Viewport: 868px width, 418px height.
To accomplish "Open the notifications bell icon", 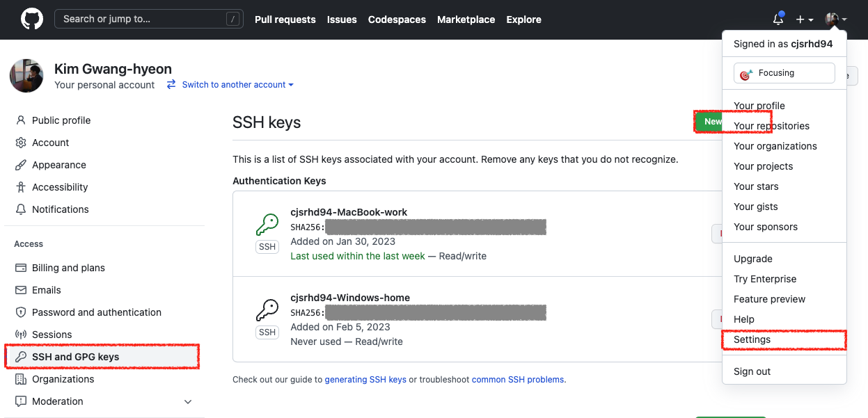I will coord(779,19).
